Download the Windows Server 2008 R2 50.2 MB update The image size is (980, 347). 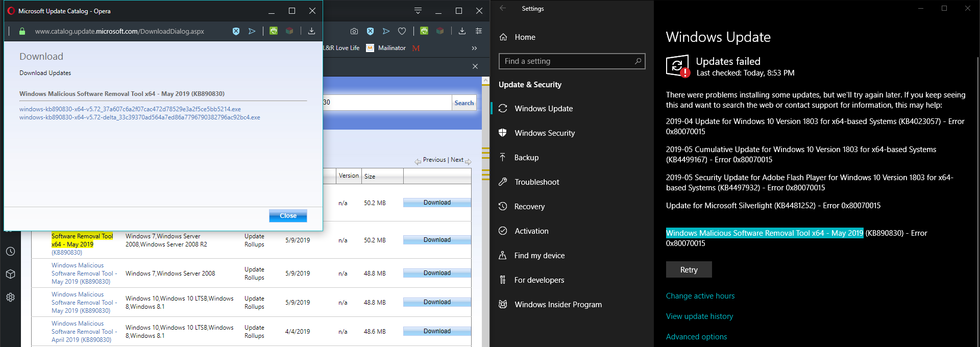click(437, 240)
